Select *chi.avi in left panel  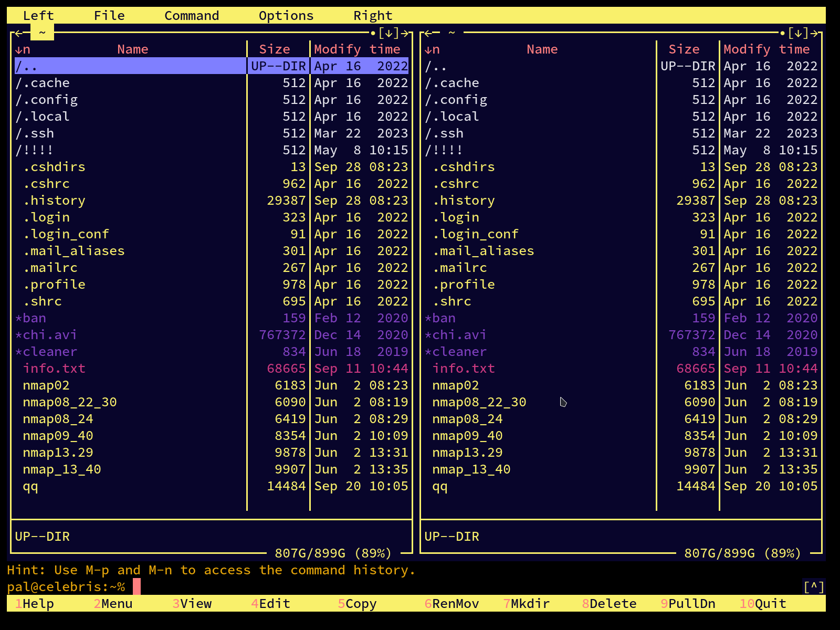pos(212,335)
